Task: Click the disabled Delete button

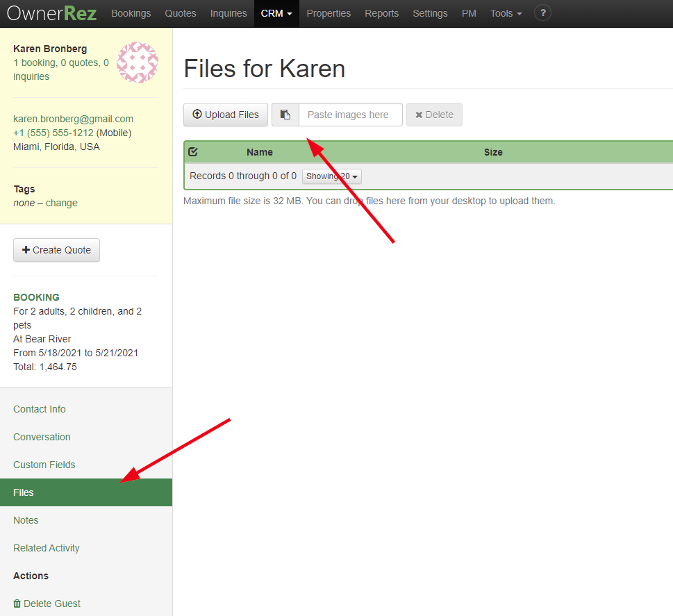Action: 434,115
